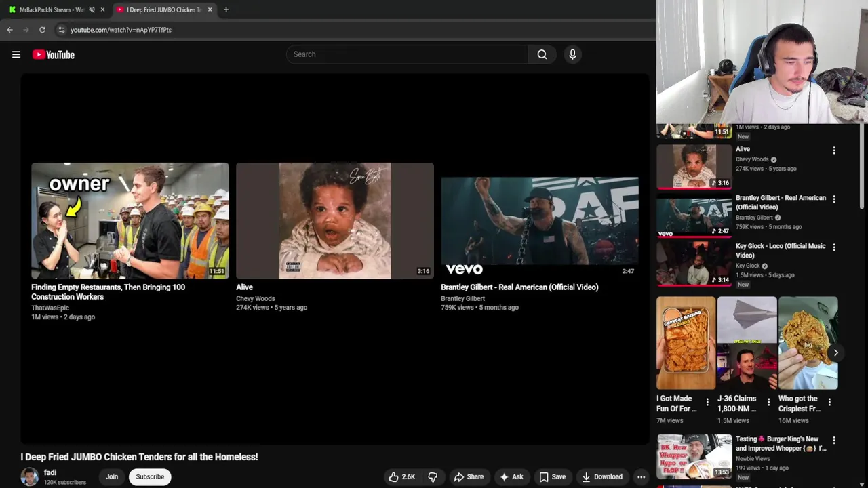This screenshot has width=868, height=488.
Task: Open more actions ellipsis below the video
Action: pyautogui.click(x=641, y=477)
